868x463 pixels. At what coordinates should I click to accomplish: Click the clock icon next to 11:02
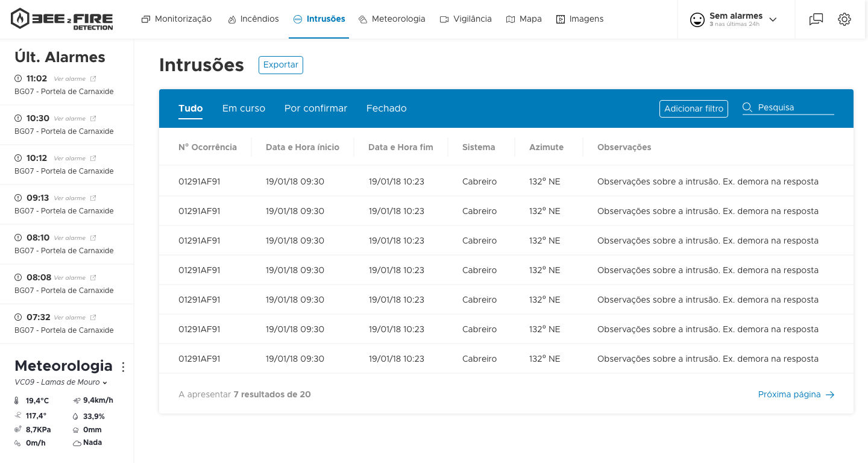[18, 78]
